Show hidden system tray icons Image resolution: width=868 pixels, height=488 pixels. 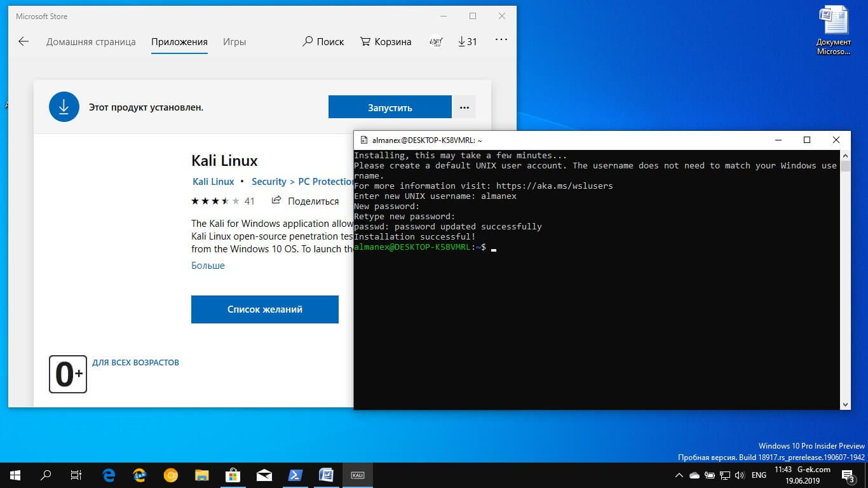679,475
